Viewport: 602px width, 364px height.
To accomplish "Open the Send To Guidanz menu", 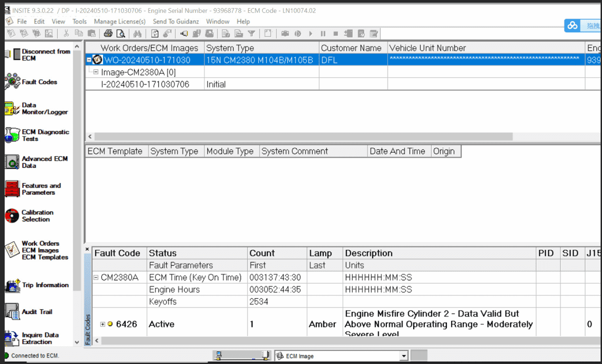I will tap(176, 22).
